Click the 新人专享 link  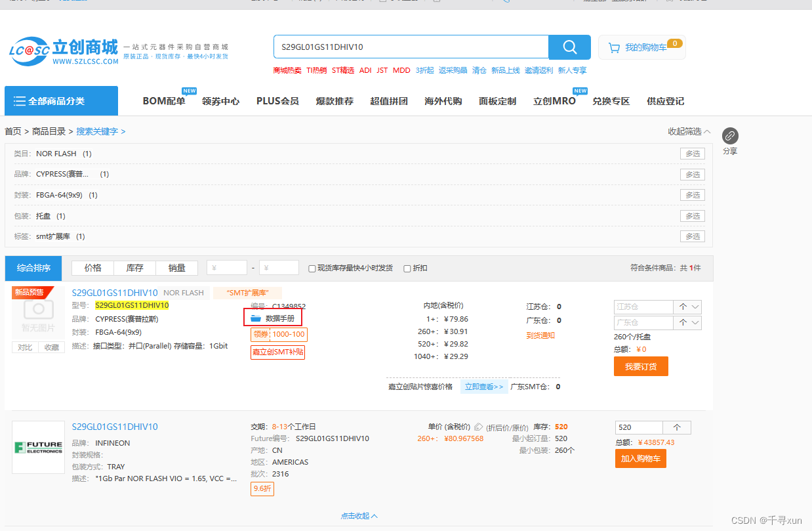572,70
